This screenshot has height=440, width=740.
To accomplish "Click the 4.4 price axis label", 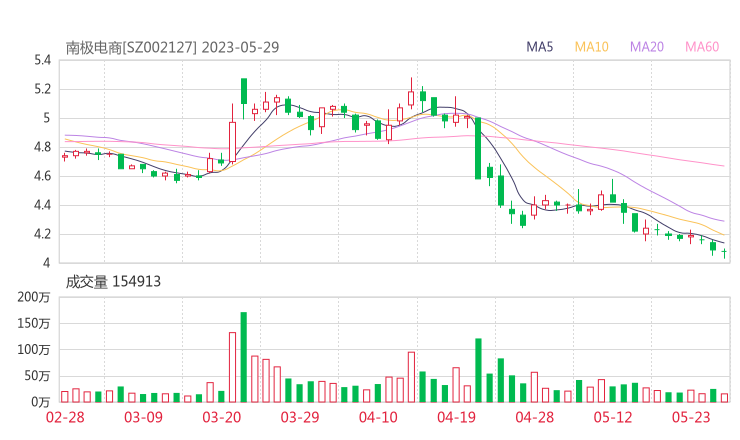I will [42, 205].
